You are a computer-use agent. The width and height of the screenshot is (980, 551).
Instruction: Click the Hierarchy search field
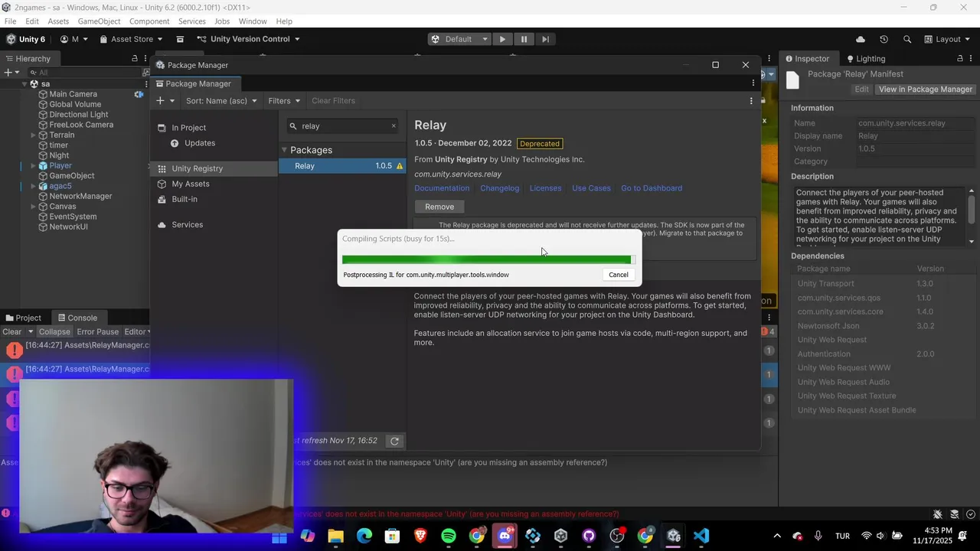coord(84,73)
